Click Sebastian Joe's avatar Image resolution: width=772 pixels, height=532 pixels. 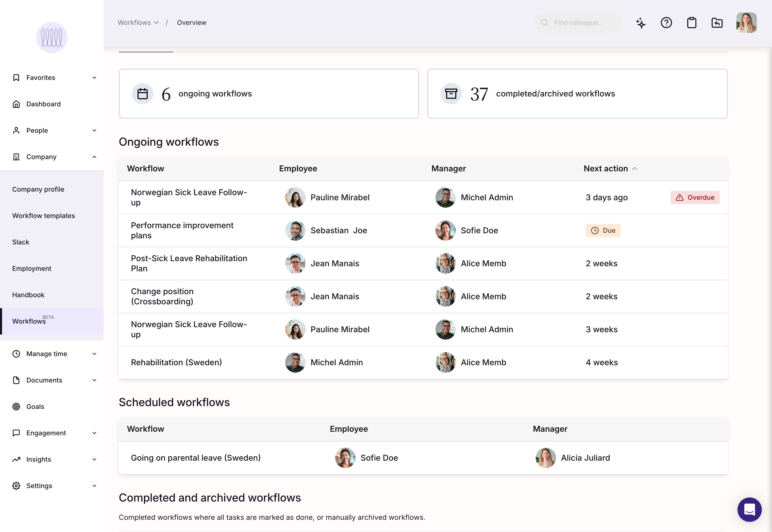tap(295, 230)
